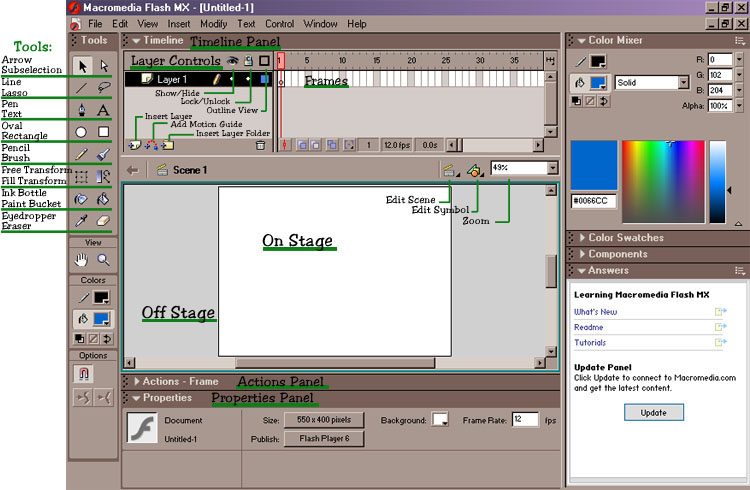Select the Eyedropper tool
This screenshot has height=490, width=750.
(x=82, y=221)
